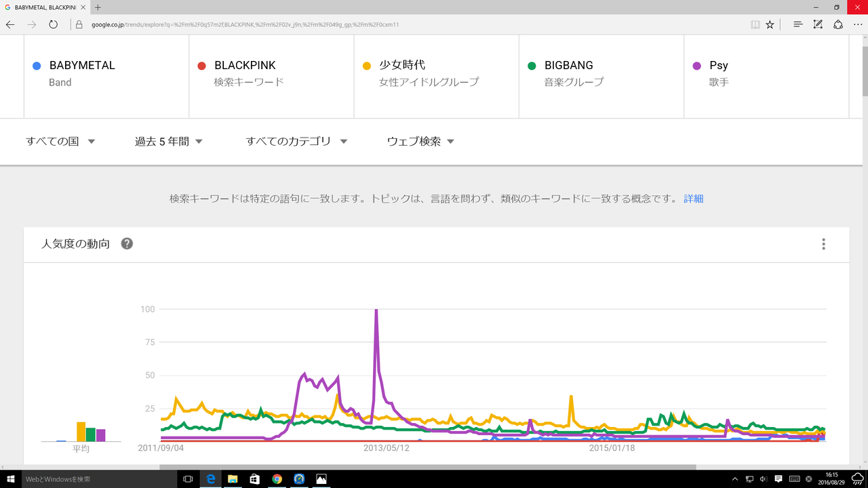This screenshot has width=868, height=488.
Task: Open Photos app taskbar icon
Action: pyautogui.click(x=321, y=479)
